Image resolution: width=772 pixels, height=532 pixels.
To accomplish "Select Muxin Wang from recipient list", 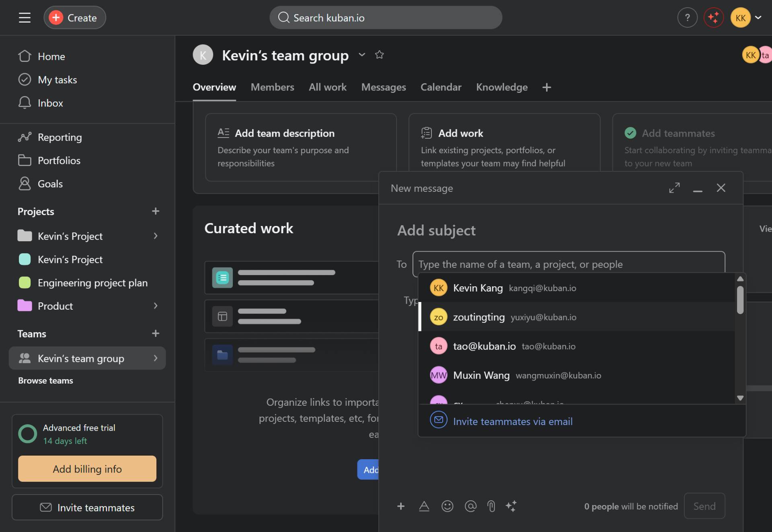I will pos(577,375).
